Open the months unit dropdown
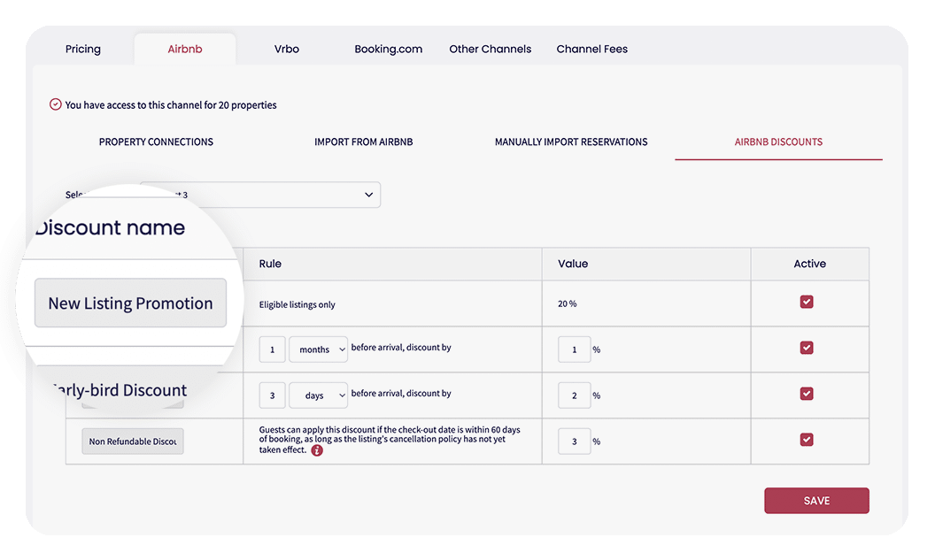The width and height of the screenshot is (935, 560). coord(319,349)
